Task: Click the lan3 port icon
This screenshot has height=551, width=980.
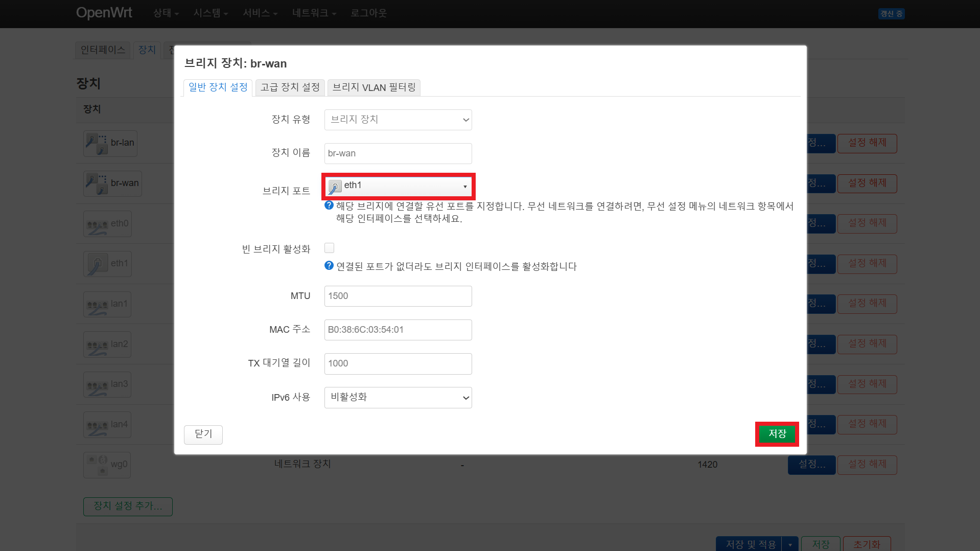Action: tap(97, 385)
